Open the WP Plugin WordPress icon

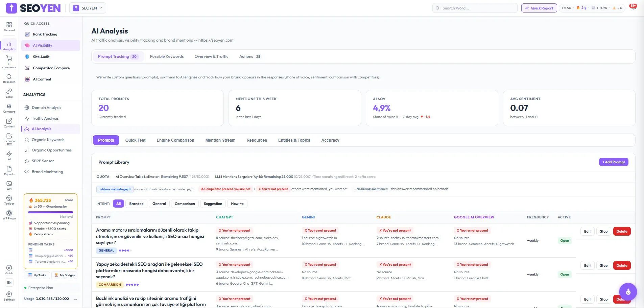pyautogui.click(x=9, y=215)
